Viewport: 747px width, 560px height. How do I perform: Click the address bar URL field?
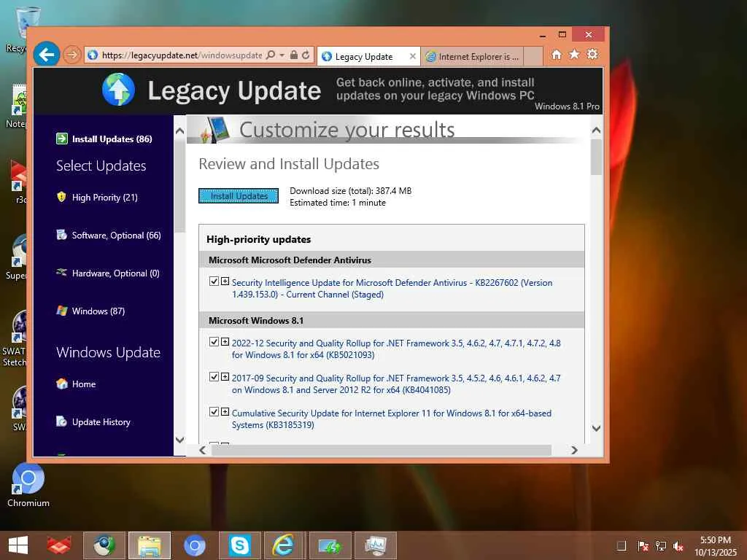click(182, 55)
